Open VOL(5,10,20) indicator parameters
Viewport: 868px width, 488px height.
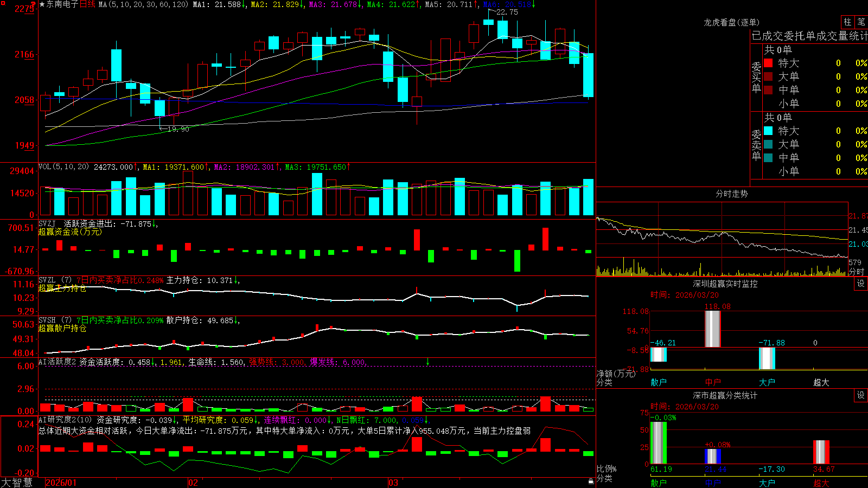63,167
